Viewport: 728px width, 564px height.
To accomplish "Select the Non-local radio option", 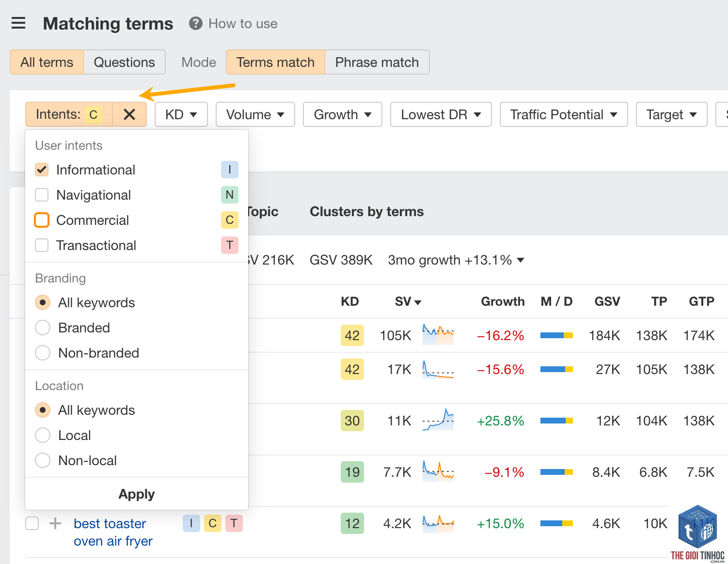I will tap(43, 460).
